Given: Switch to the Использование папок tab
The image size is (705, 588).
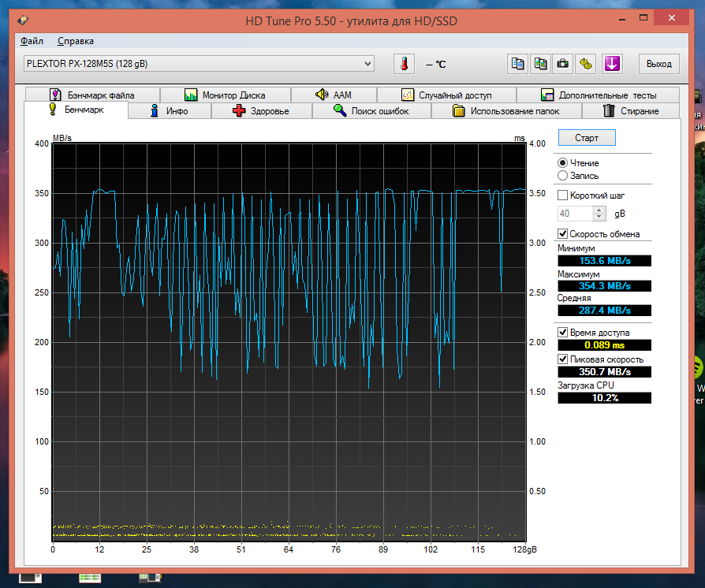Looking at the screenshot, I should click(x=506, y=110).
